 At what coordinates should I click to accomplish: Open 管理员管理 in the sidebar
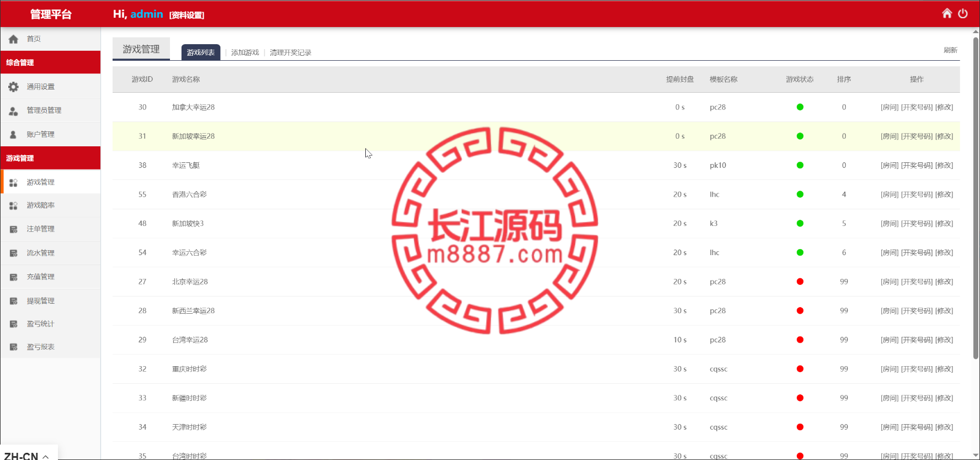coord(50,110)
